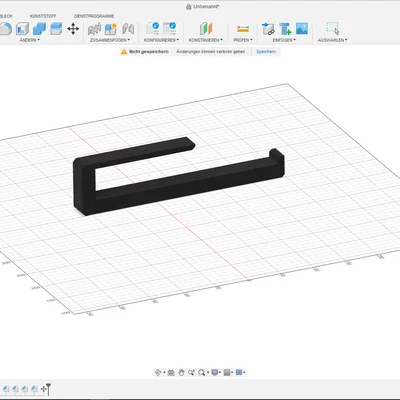The image size is (400, 400).
Task: Open the grid and snaps dropdown
Action: coord(228,372)
